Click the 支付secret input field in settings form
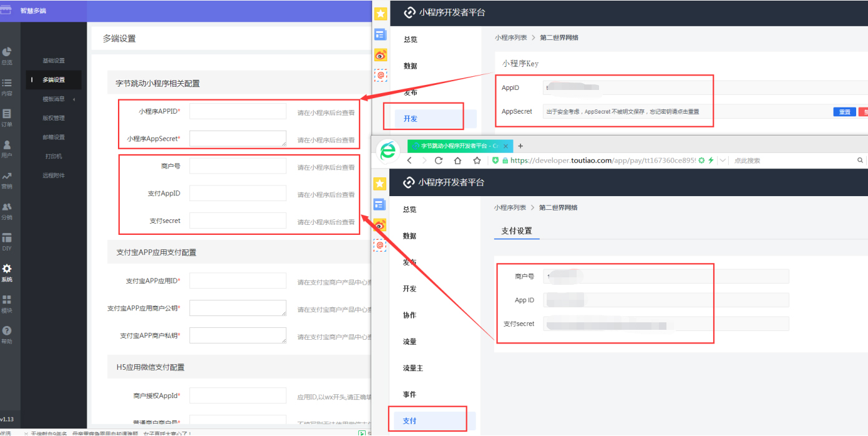Screen dimensions: 868x436 [238, 220]
